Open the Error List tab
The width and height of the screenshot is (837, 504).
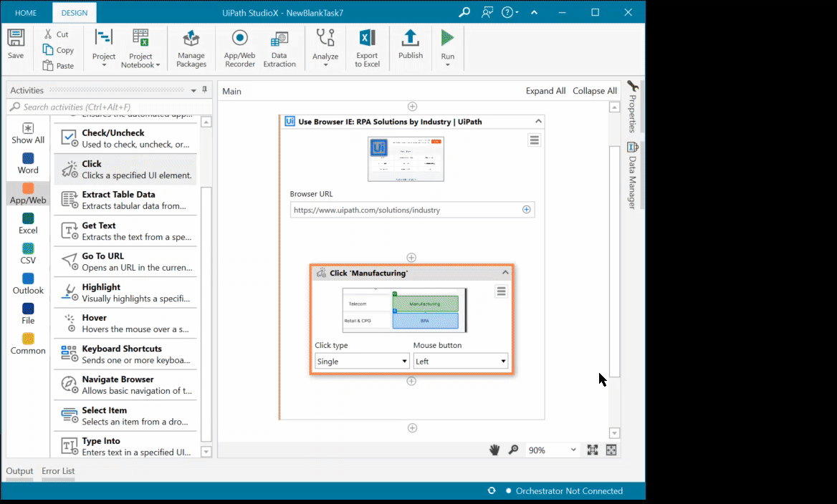(x=58, y=471)
